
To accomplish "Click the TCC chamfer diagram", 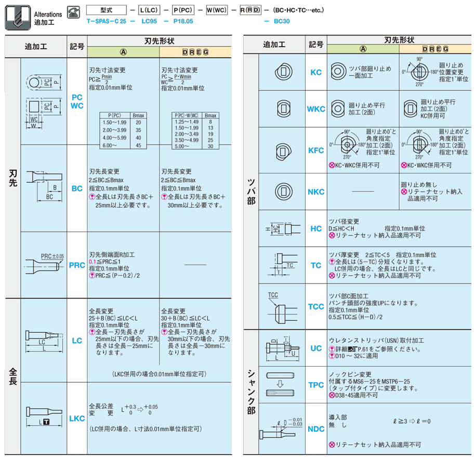I will 283,306.
